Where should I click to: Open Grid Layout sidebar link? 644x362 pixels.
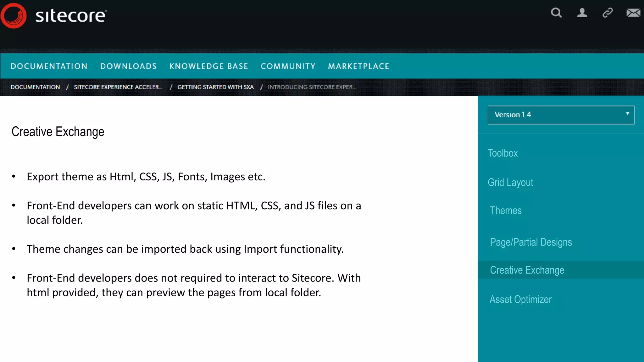pyautogui.click(x=510, y=182)
